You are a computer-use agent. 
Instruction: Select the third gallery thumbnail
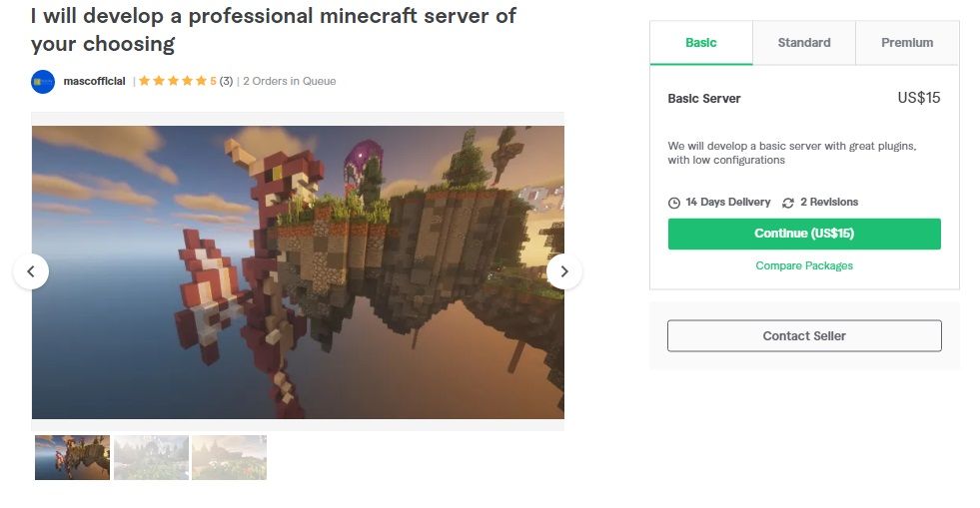click(x=230, y=457)
